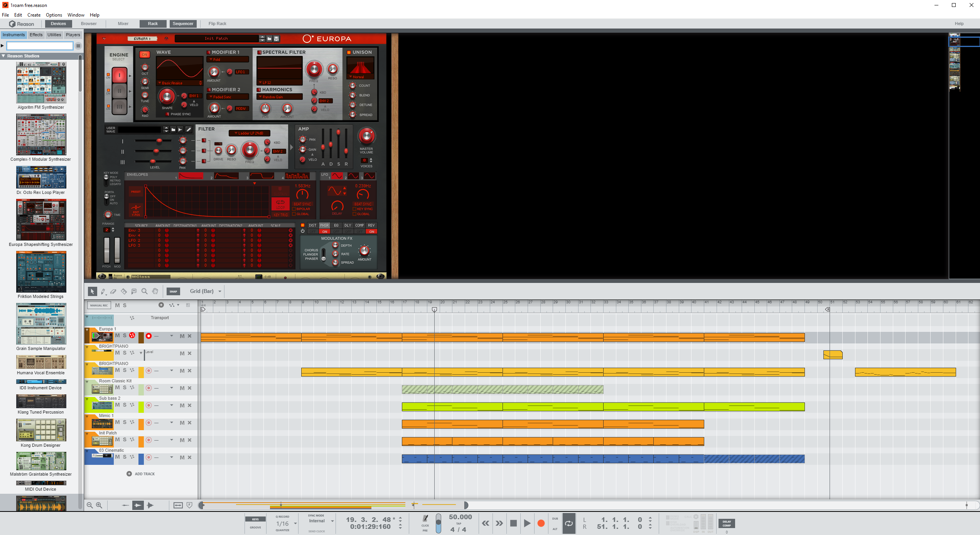Open the Grid (Bar) dropdown

pyautogui.click(x=220, y=291)
